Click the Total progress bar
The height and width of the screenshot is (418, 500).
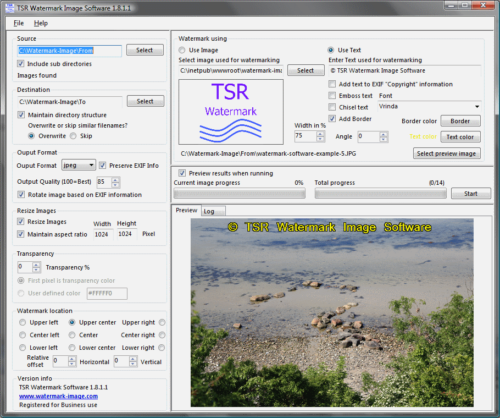point(381,193)
